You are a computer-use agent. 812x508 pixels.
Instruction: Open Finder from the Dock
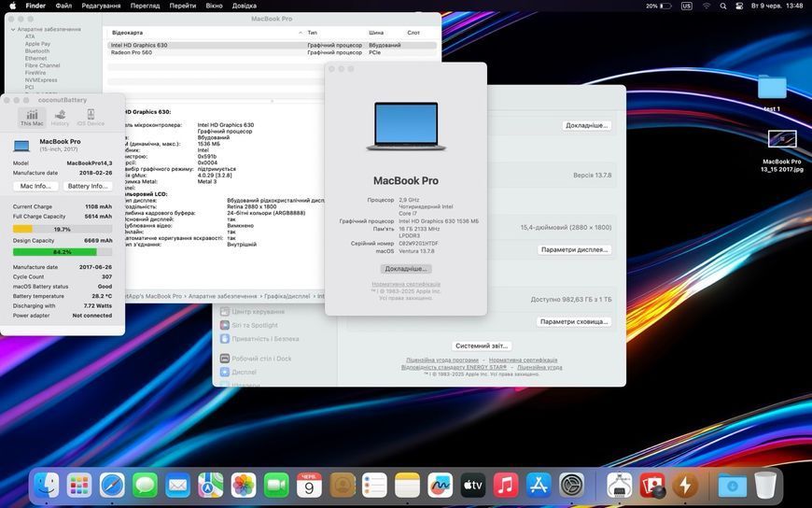[46, 486]
